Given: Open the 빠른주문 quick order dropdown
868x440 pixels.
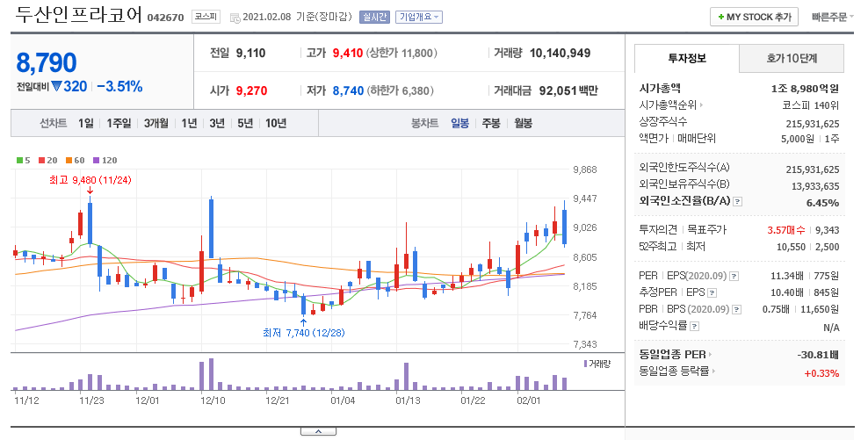Looking at the screenshot, I should 833,18.
